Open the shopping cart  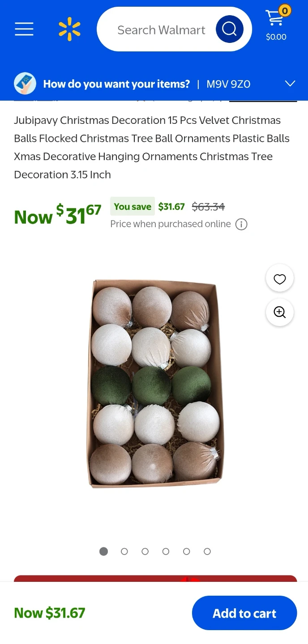277,25
